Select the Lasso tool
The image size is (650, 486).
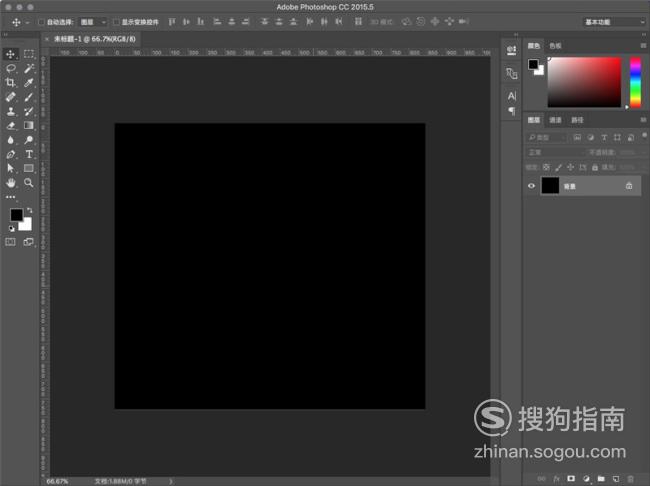click(x=10, y=68)
